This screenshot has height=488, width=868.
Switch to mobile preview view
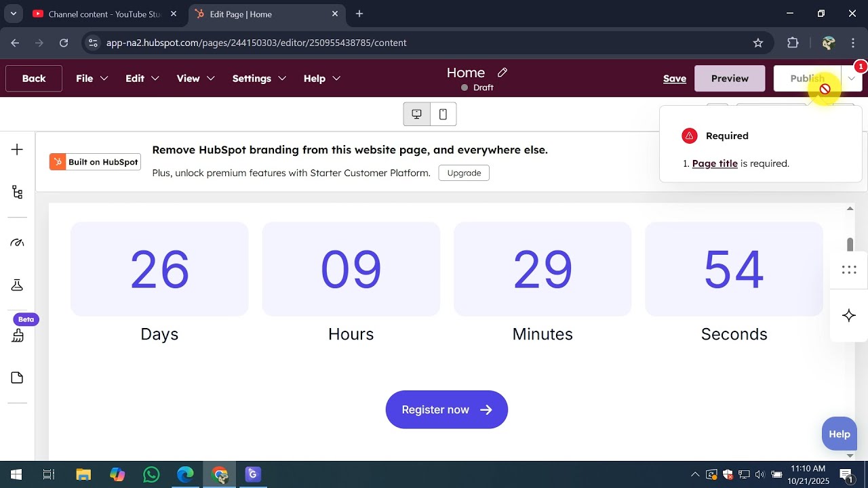click(443, 114)
